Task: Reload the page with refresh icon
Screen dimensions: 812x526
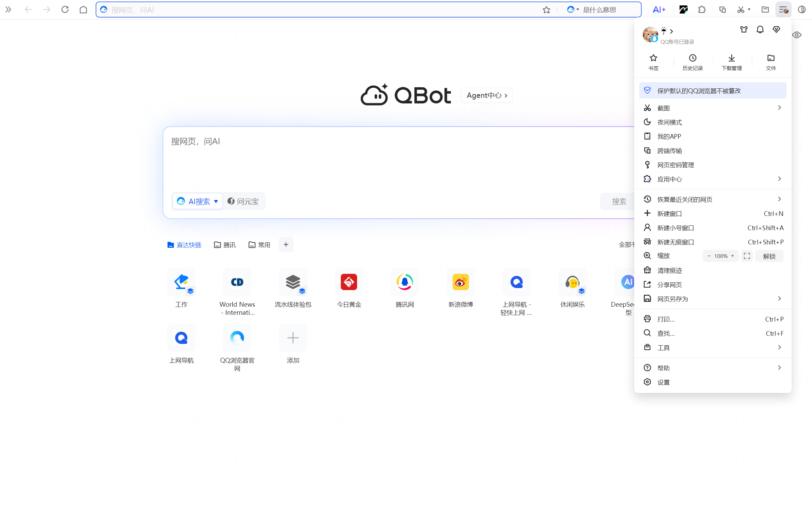Action: click(x=65, y=9)
